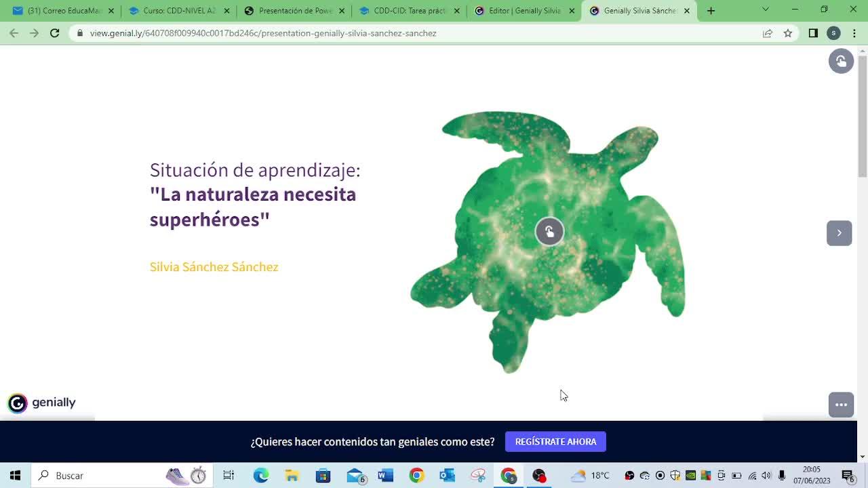Open the Mail app from the taskbar

pos(355,476)
